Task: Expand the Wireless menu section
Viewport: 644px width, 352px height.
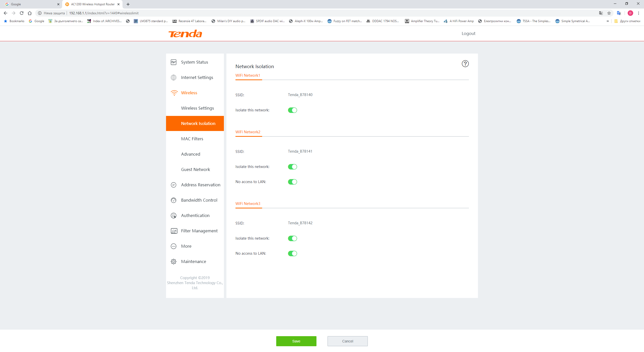Action: pyautogui.click(x=195, y=93)
